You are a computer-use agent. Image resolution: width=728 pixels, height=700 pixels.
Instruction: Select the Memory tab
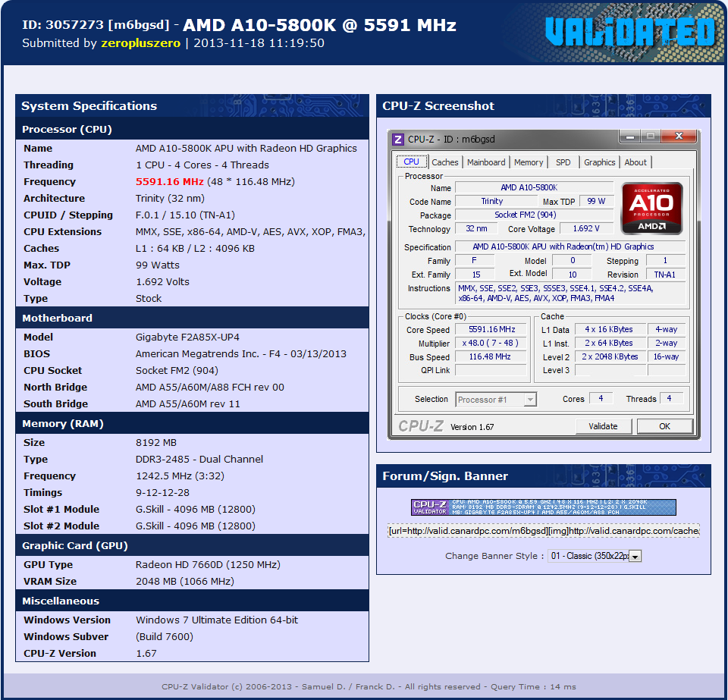click(x=529, y=162)
